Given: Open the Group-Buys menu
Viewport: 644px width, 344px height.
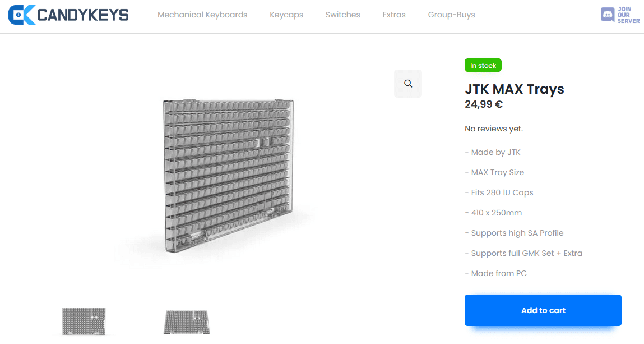Looking at the screenshot, I should [x=451, y=15].
